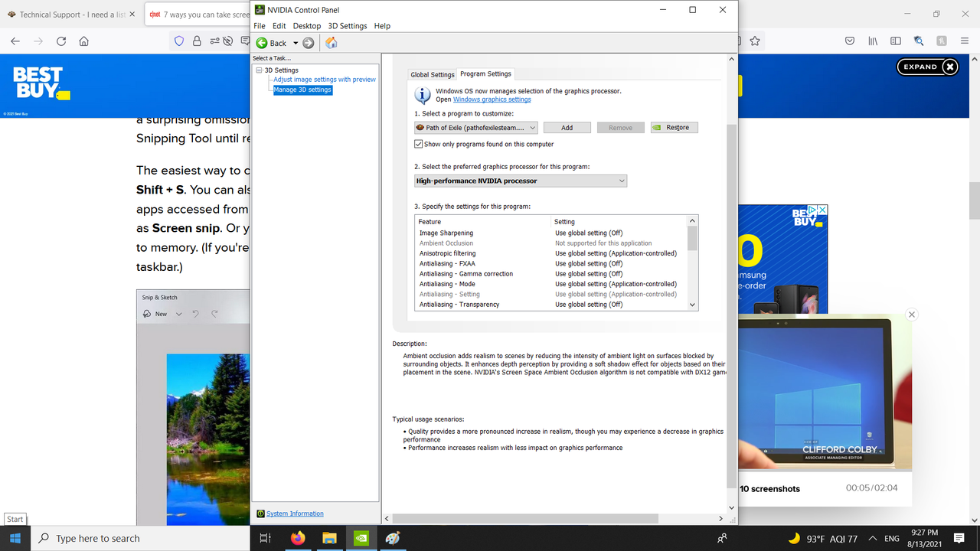Reload the Firefox page
The height and width of the screenshot is (551, 980).
tap(61, 41)
